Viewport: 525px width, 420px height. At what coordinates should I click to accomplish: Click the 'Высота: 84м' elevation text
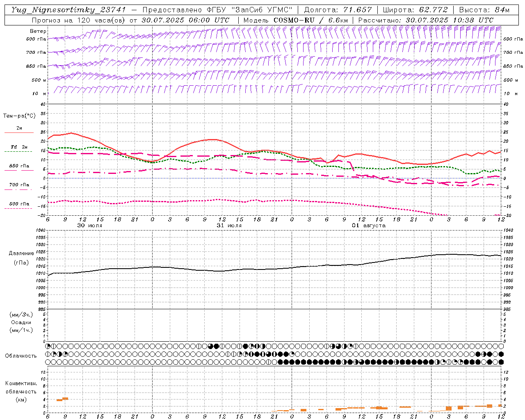(484, 10)
